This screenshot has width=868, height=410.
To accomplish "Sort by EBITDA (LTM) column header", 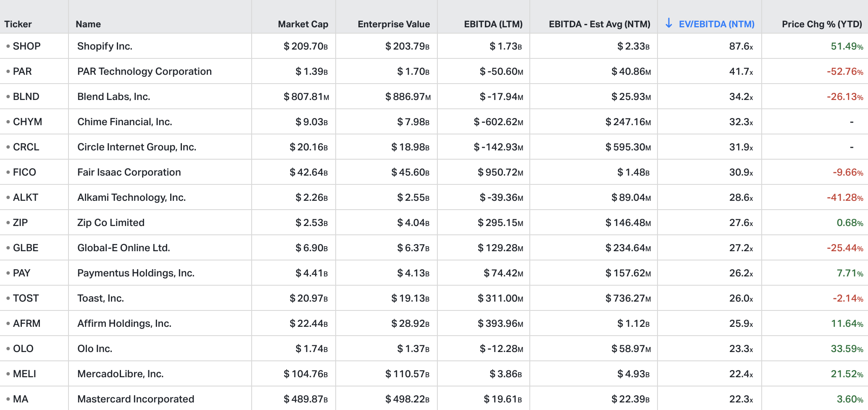I will click(x=493, y=24).
